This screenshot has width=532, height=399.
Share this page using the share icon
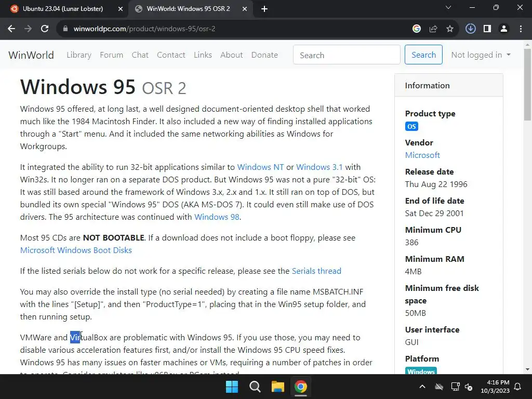433,29
